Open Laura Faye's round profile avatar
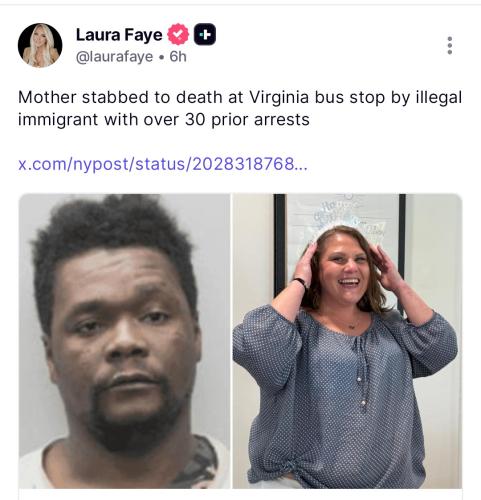Image resolution: width=481 pixels, height=500 pixels. 40,45
